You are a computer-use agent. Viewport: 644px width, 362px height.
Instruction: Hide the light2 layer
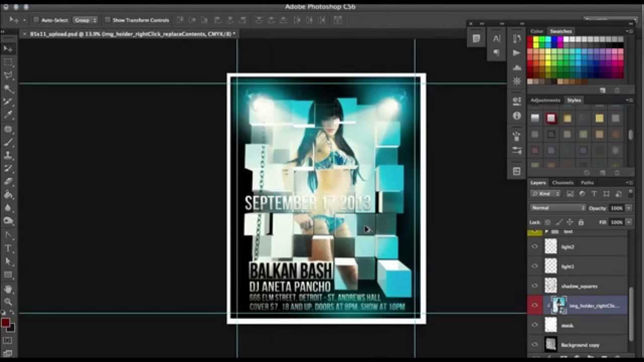(534, 246)
